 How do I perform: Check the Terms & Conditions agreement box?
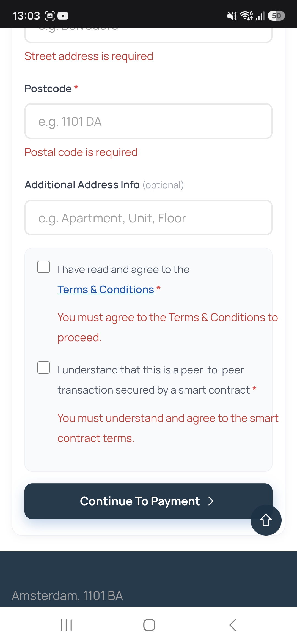pyautogui.click(x=44, y=267)
